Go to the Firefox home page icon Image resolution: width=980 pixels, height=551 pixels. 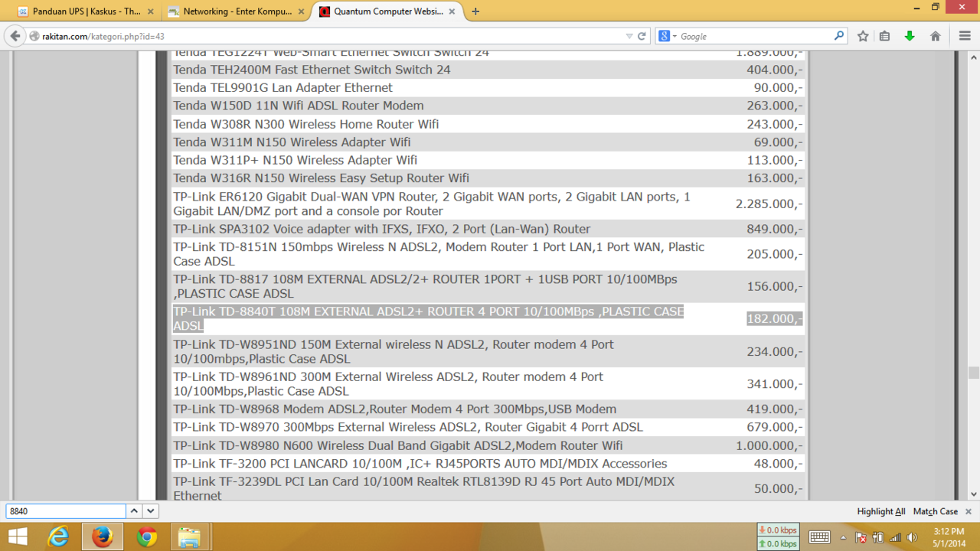(x=935, y=36)
